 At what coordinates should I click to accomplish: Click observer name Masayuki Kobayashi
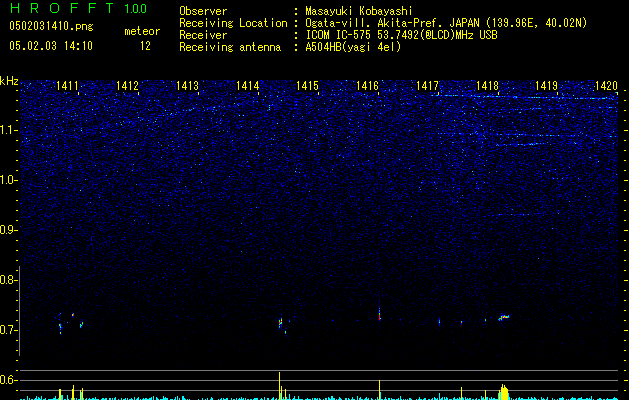click(x=359, y=11)
